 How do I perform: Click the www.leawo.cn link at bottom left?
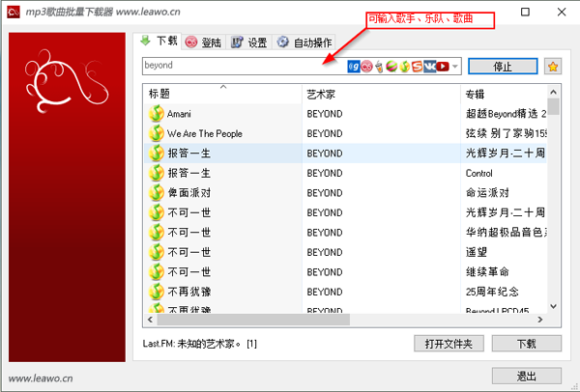point(41,378)
